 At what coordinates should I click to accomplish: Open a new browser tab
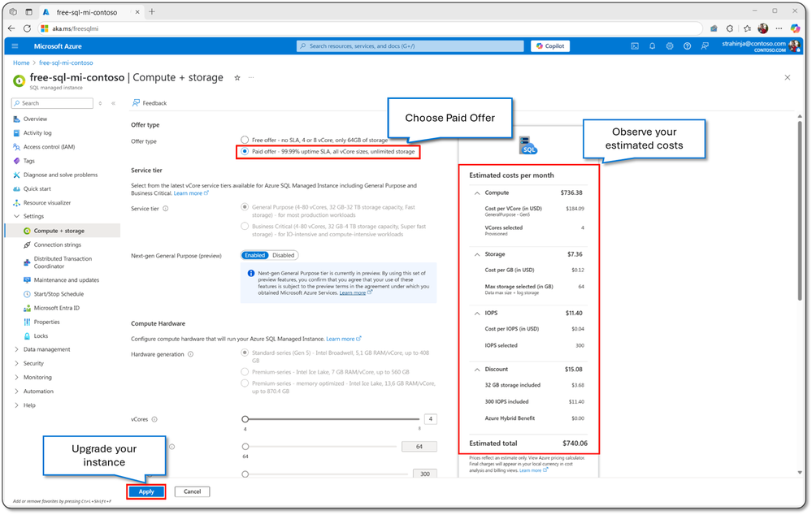pos(152,11)
